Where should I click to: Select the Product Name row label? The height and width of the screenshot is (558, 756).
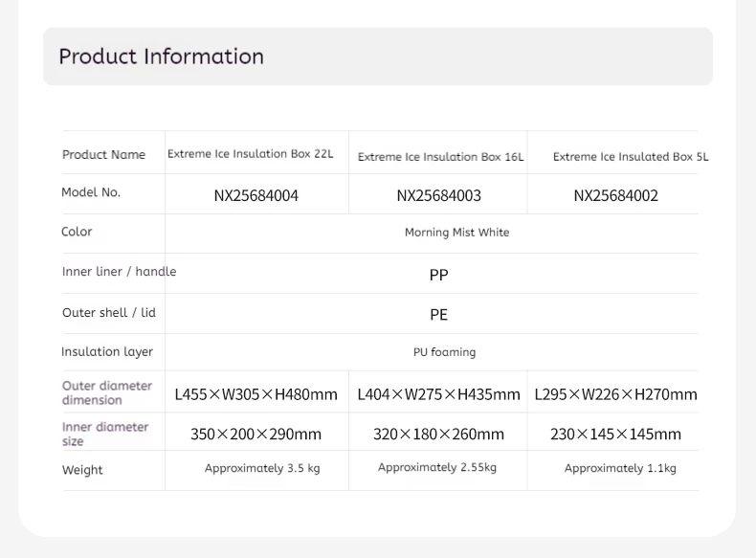click(x=103, y=155)
